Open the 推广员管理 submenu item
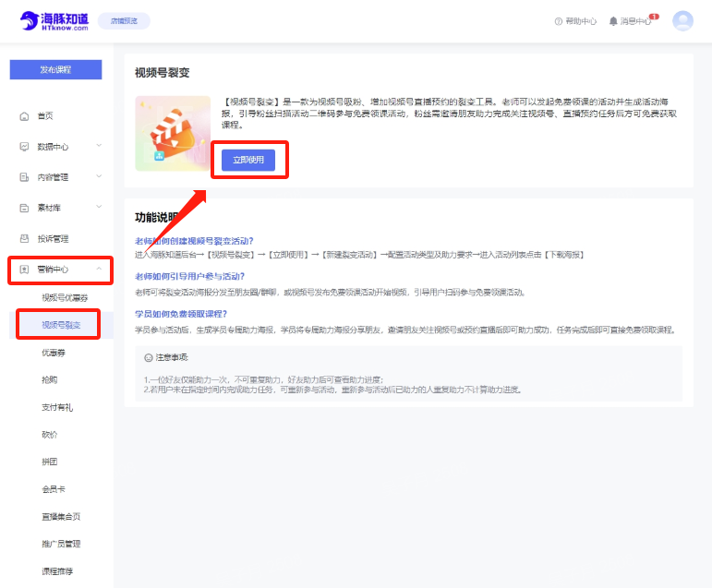Image resolution: width=712 pixels, height=588 pixels. (61, 544)
